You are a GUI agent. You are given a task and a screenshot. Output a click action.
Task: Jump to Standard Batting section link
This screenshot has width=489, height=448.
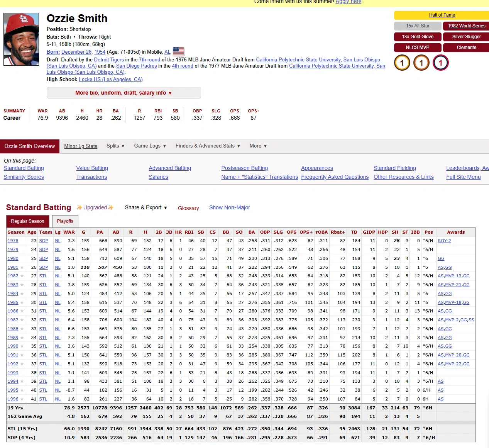point(24,168)
